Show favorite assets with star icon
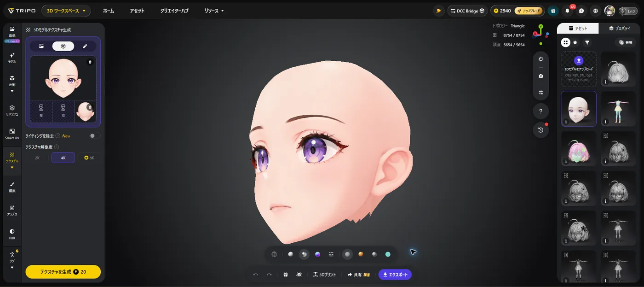Screen dimensions: 644x287 pyautogui.click(x=575, y=42)
